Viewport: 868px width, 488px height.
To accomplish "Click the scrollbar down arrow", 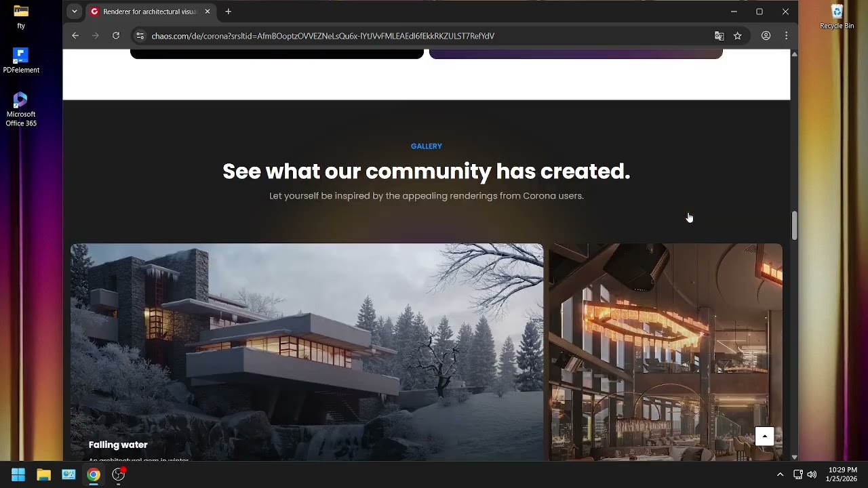I will (794, 457).
